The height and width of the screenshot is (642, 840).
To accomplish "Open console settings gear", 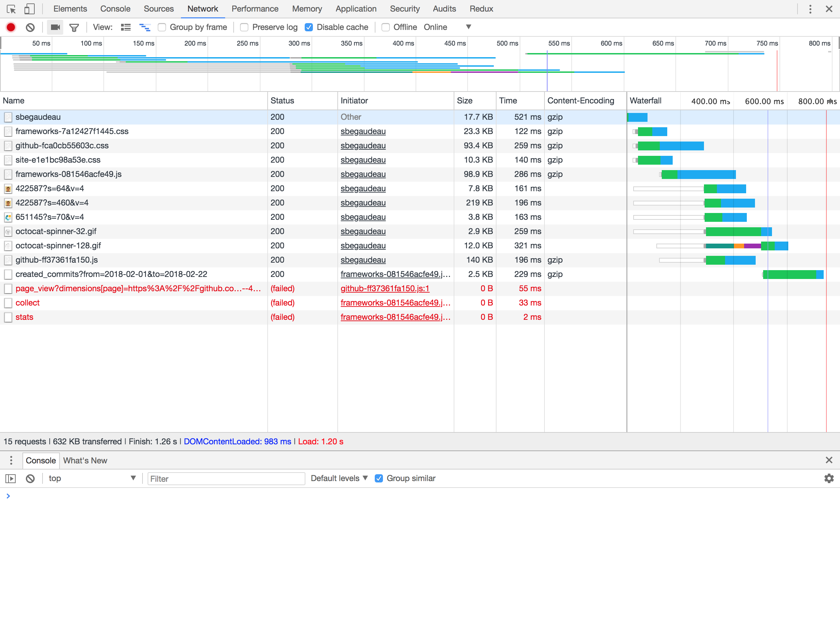I will click(829, 478).
